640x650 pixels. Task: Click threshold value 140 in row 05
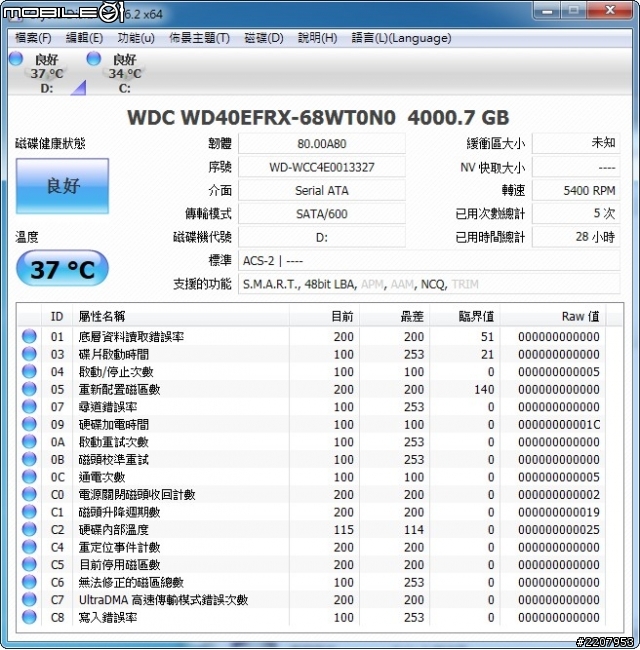484,389
